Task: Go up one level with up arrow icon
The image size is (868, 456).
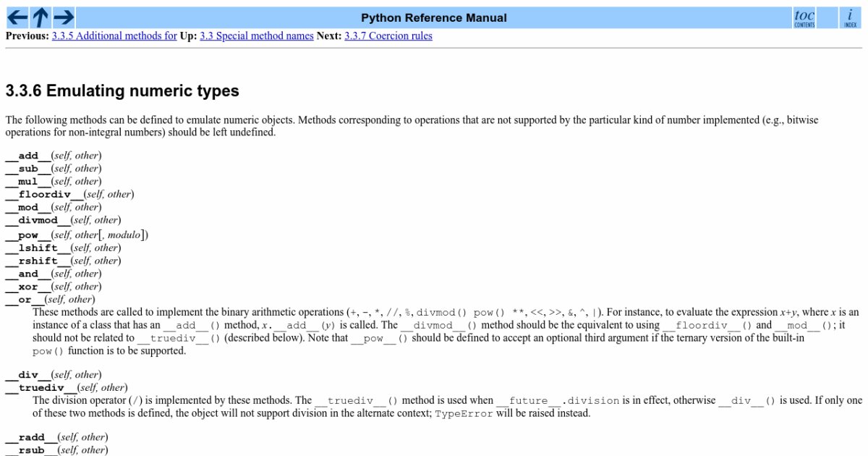Action: click(41, 17)
